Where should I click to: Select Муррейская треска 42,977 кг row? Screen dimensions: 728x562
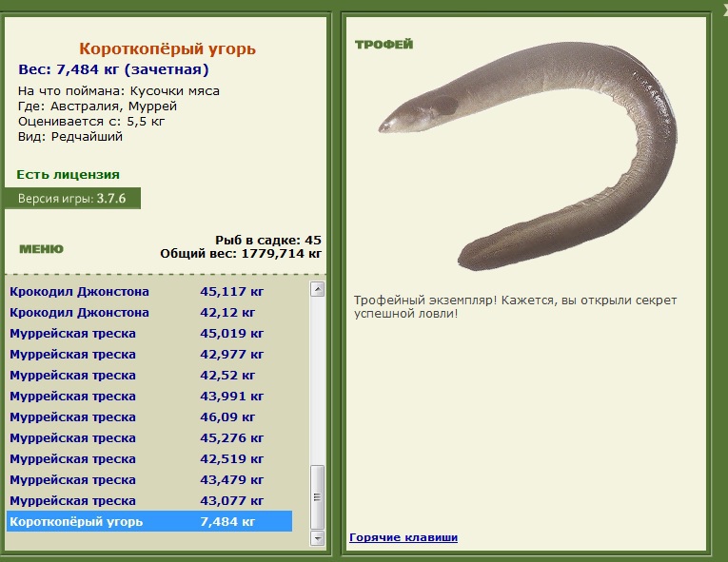149,355
